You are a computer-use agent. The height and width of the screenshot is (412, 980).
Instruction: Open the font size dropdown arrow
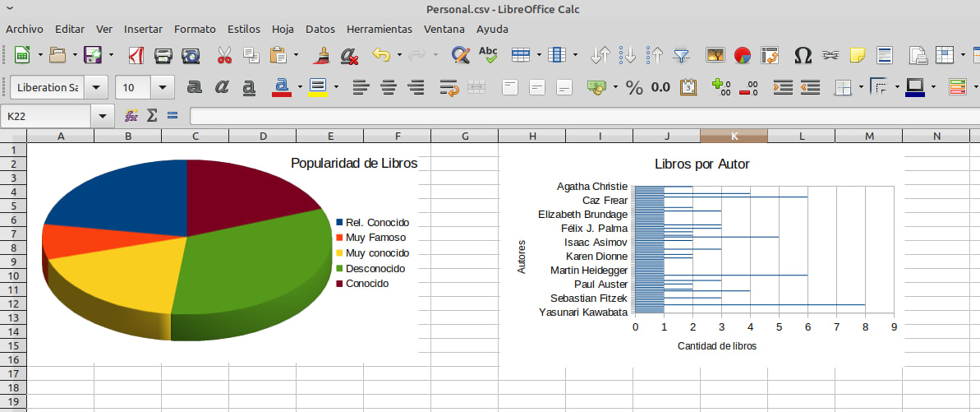click(163, 87)
